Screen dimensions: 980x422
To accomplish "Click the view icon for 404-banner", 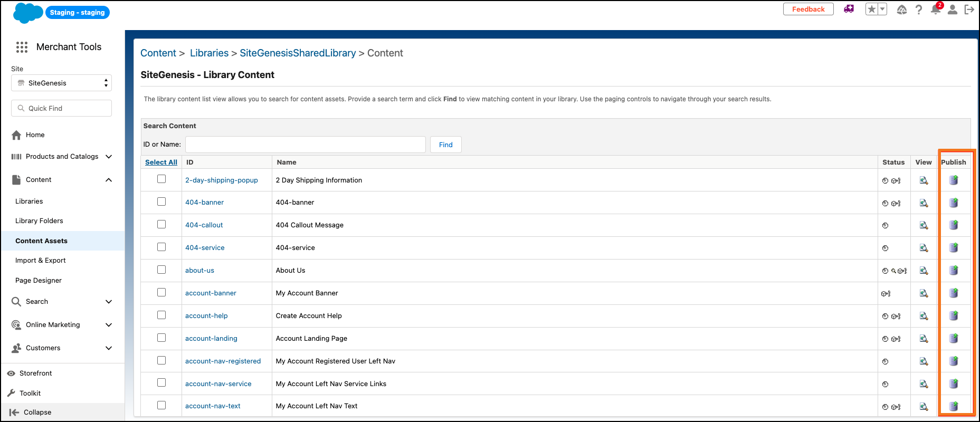I will 924,203.
